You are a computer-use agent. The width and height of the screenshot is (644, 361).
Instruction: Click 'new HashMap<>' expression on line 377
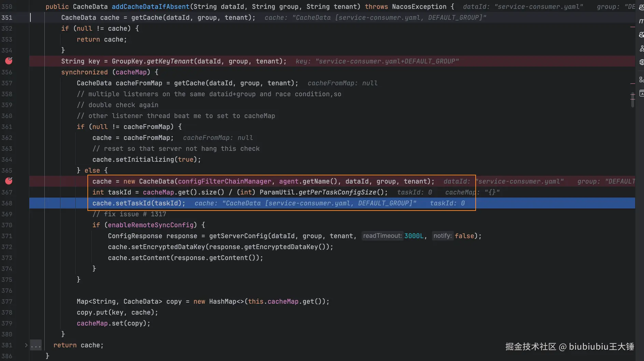[219, 301]
